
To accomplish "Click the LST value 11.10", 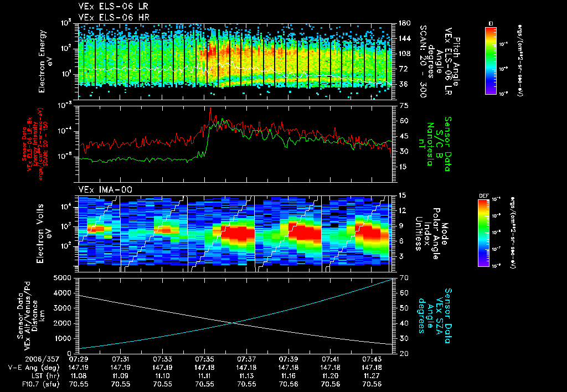I will 162,376.
